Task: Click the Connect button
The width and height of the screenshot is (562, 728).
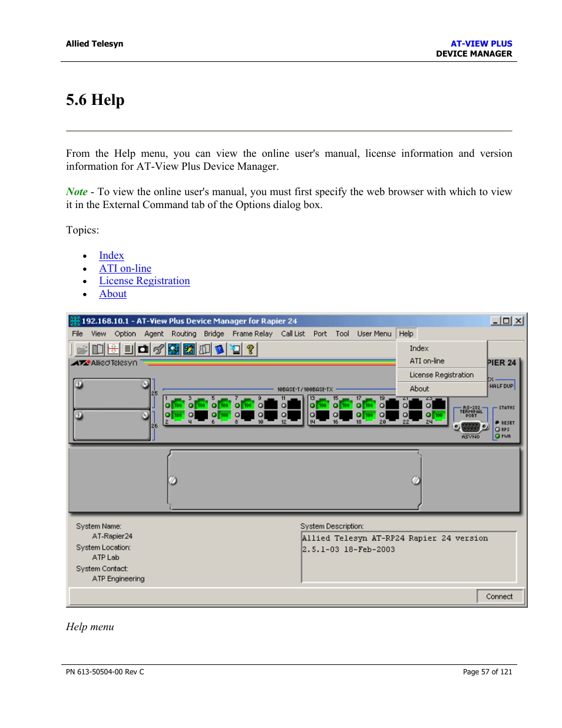Action: pos(499,597)
